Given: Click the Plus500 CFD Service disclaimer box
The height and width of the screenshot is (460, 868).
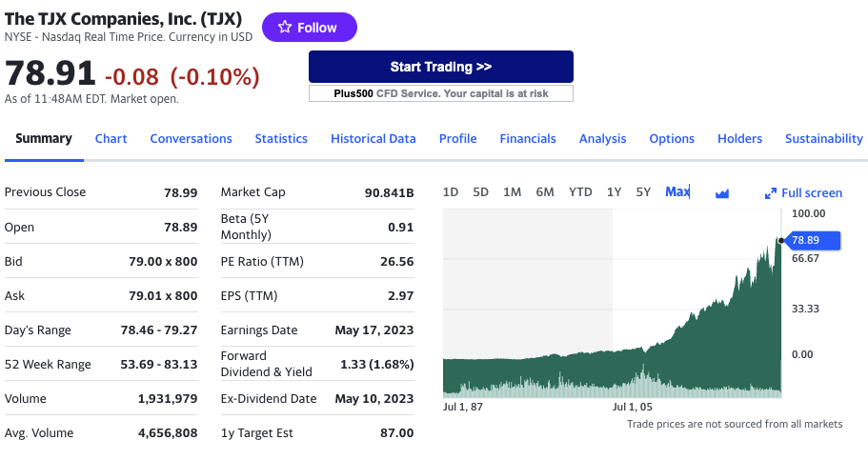Looking at the screenshot, I should click(440, 93).
